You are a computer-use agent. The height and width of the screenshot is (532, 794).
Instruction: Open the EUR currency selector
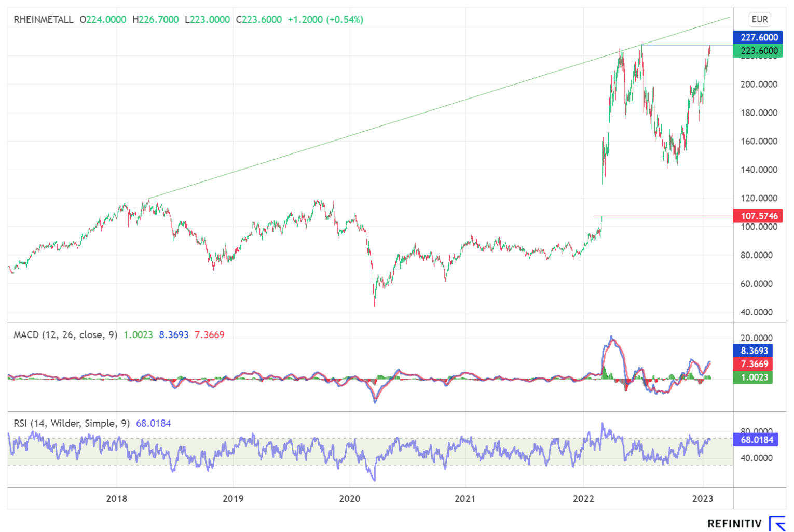point(759,20)
